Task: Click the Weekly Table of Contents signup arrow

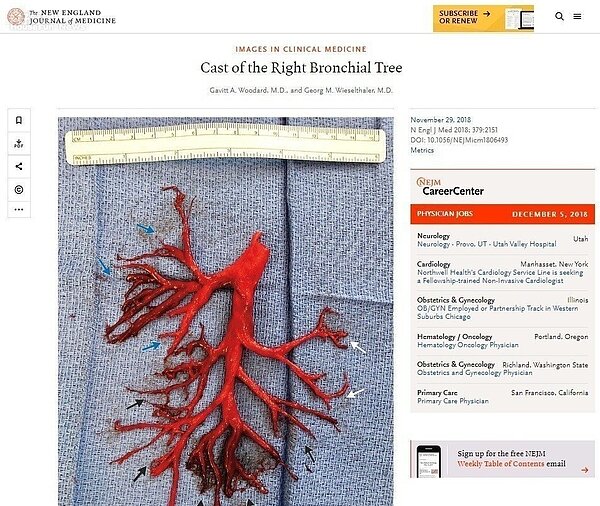Action: (x=584, y=470)
